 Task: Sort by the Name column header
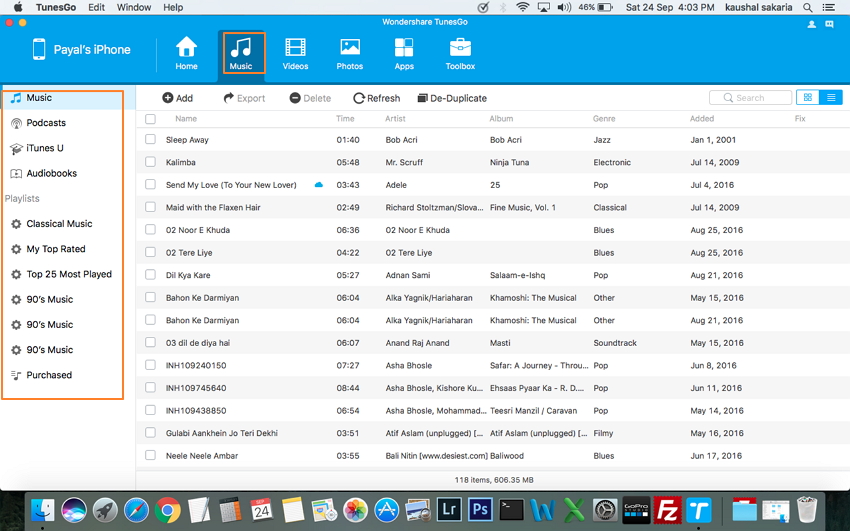(186, 119)
